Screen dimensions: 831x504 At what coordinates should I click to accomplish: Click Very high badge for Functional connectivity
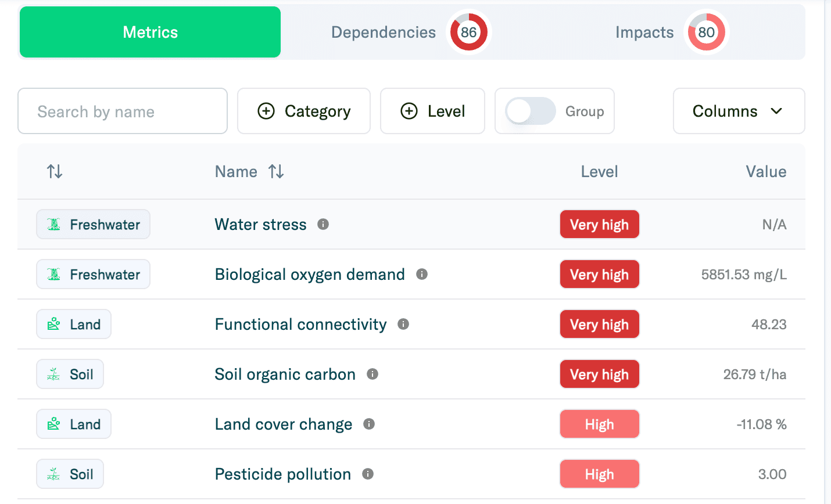(599, 324)
